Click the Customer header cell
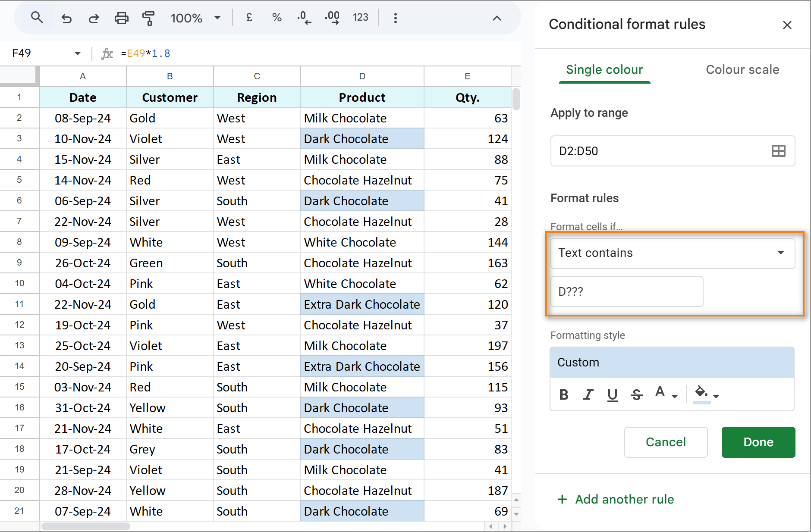Screen dimensions: 811x532 tap(170, 97)
